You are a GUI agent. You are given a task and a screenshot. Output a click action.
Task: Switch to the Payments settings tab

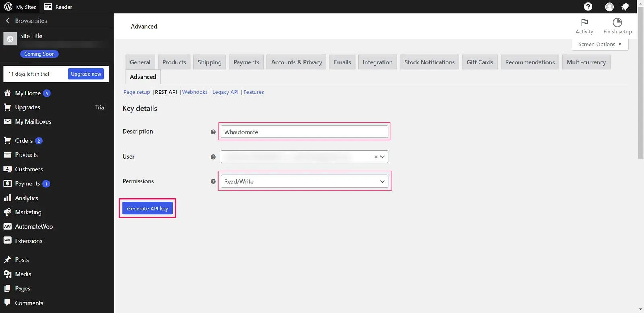point(246,62)
